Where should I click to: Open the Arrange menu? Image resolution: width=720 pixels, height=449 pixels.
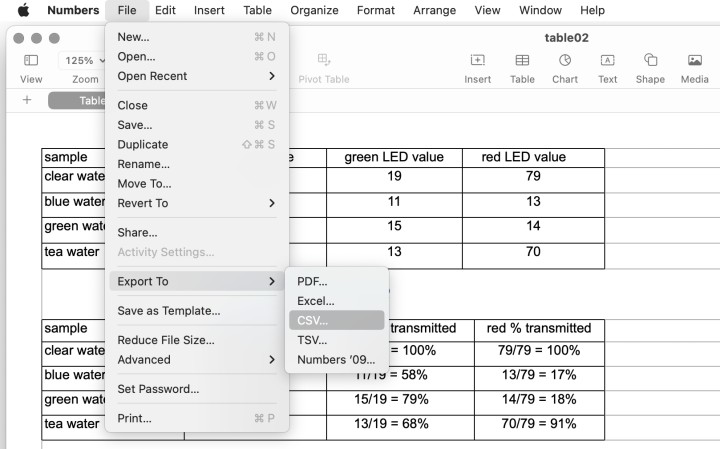click(435, 10)
